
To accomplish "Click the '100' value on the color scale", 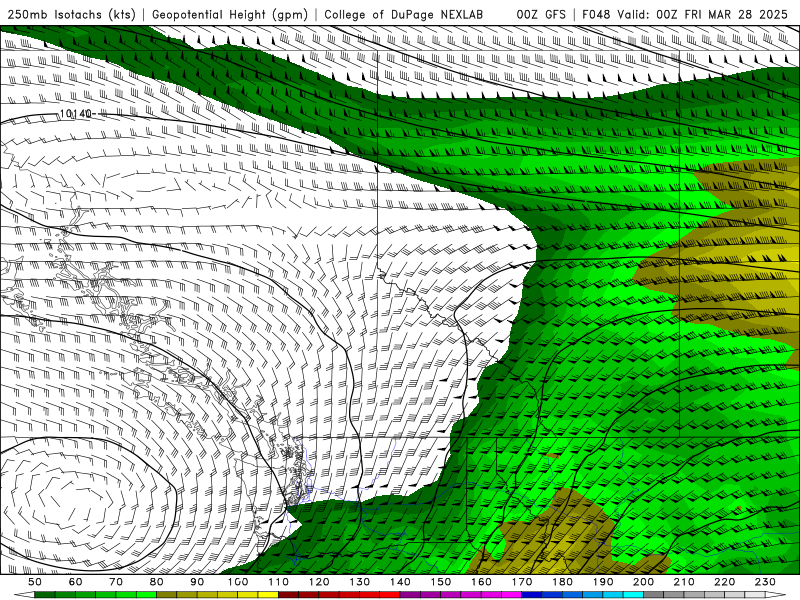I will pyautogui.click(x=238, y=582).
